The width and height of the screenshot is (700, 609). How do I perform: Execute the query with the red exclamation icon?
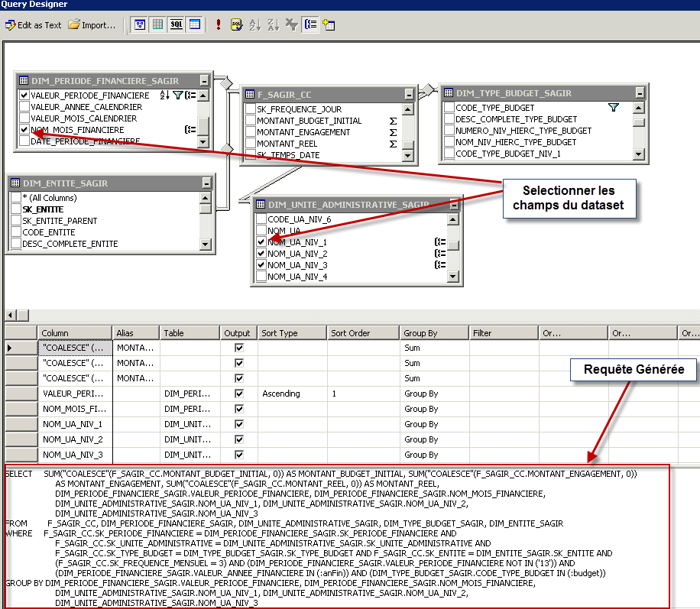pos(218,24)
